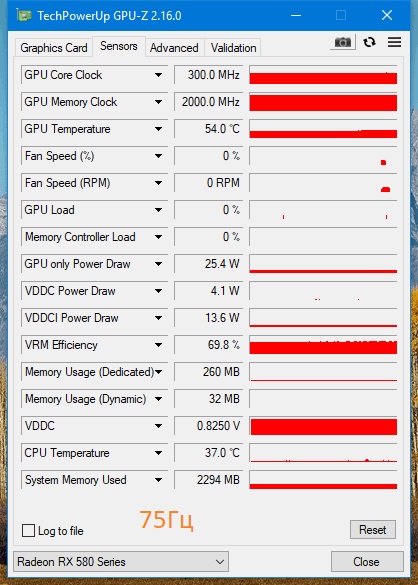Click the 25.4 W power draw value
Viewport: 418px width, 585px height.
click(x=208, y=264)
